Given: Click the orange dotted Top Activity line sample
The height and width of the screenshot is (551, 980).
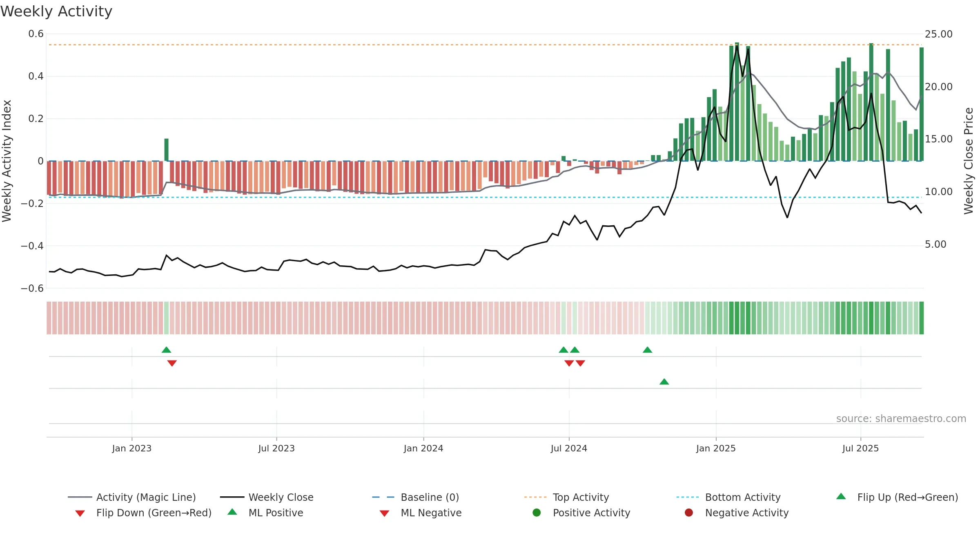Looking at the screenshot, I should tap(535, 497).
